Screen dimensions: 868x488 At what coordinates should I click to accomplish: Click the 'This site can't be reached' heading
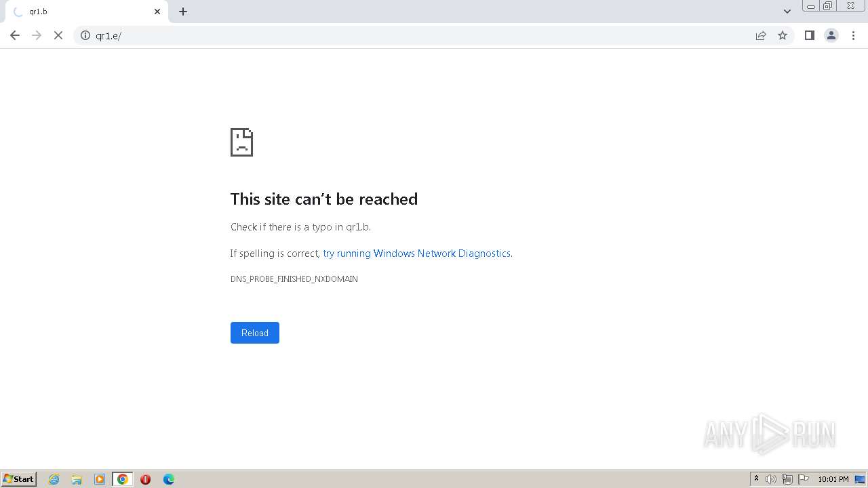(324, 199)
